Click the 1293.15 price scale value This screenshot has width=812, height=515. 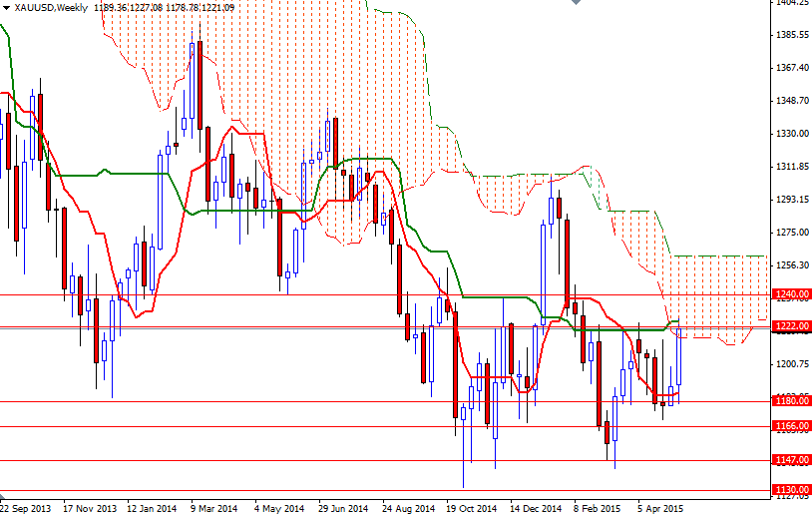pos(792,200)
